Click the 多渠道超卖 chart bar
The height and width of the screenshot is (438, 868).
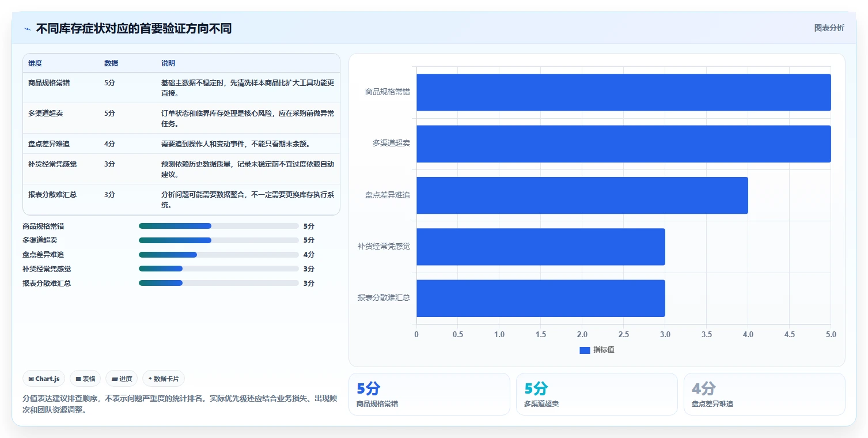pyautogui.click(x=624, y=144)
